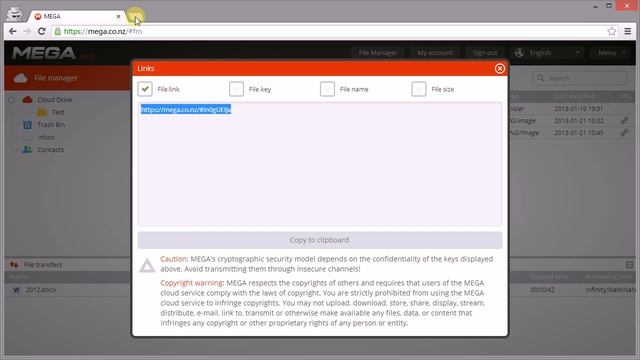This screenshot has height=360, width=640.
Task: Select 2012.docx in file transfers
Action: pos(41,290)
